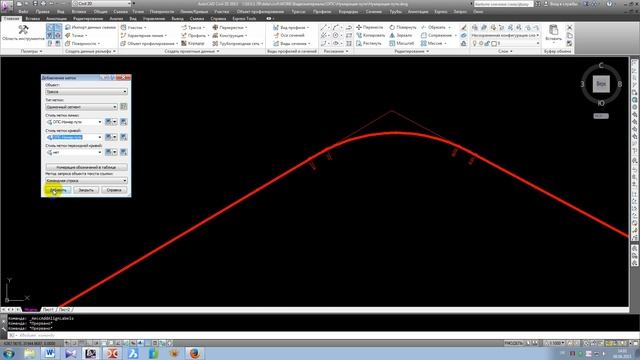Open the Точки dropdown in ribbon
This screenshot has width=640, height=360.
coord(76,36)
